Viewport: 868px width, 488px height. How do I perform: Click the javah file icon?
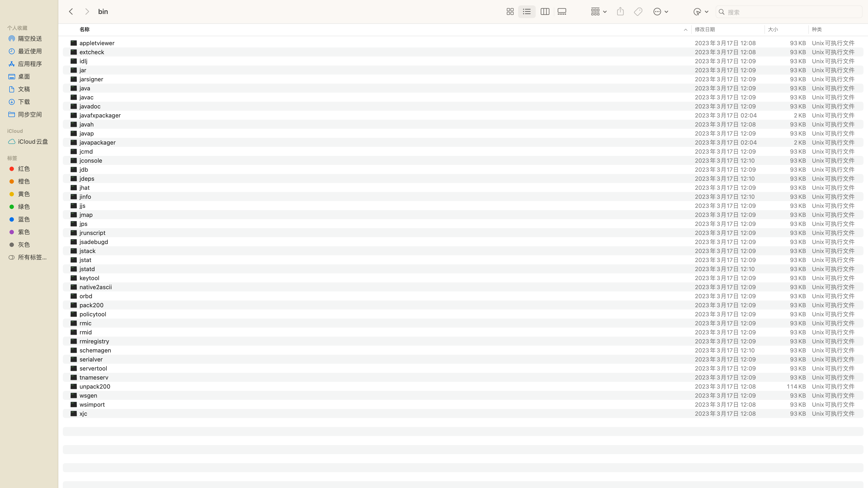click(x=73, y=124)
